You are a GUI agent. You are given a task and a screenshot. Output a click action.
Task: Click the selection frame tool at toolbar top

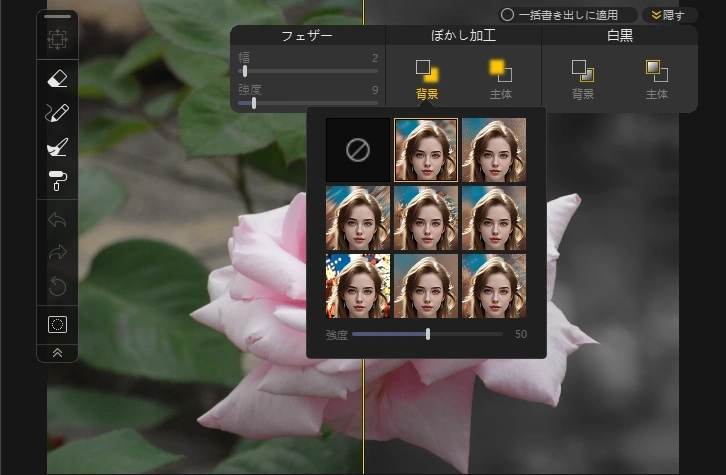coord(57,40)
